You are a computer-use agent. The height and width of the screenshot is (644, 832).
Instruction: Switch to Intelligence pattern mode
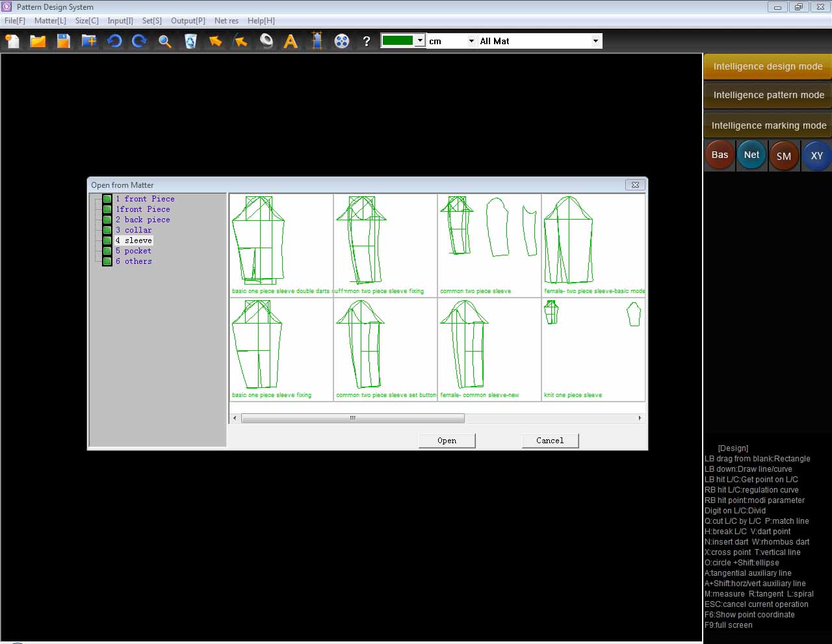coord(768,96)
